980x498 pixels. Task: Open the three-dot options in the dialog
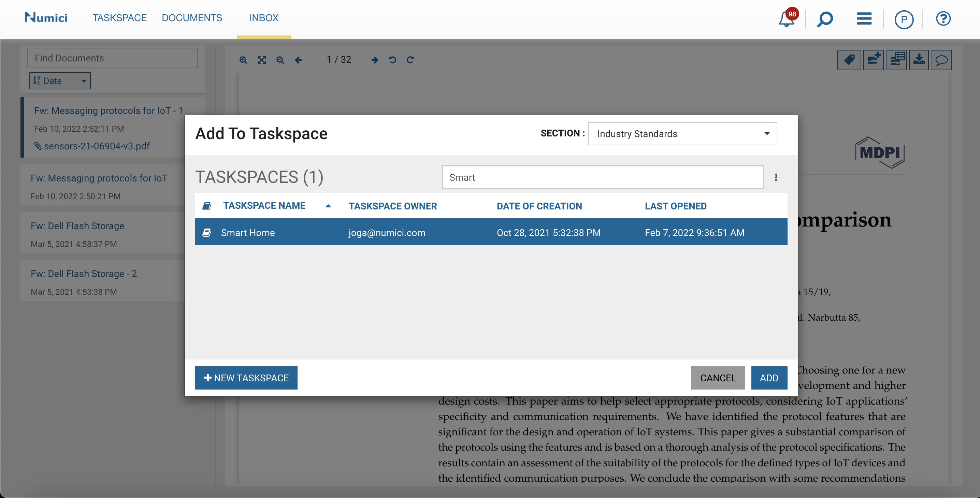pos(776,177)
